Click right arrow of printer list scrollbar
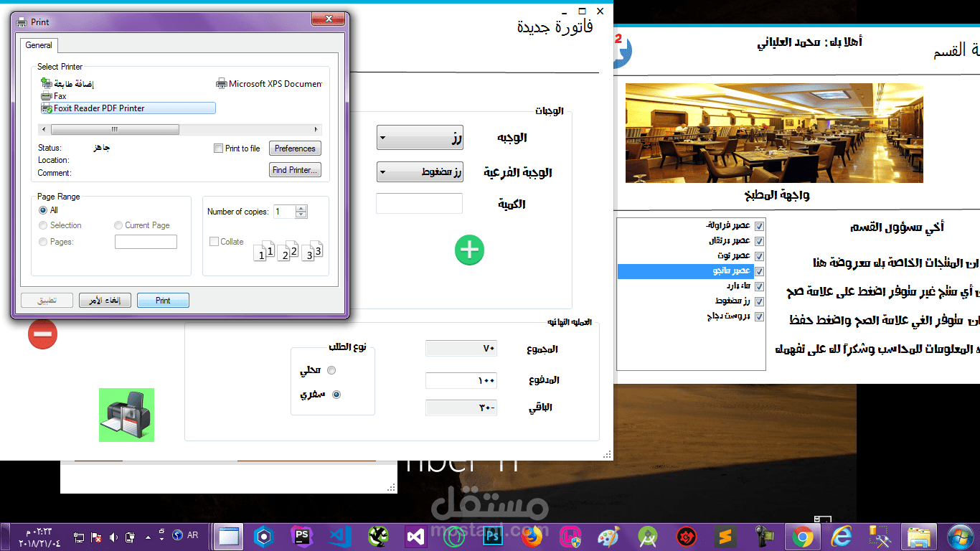980x551 pixels. point(316,130)
